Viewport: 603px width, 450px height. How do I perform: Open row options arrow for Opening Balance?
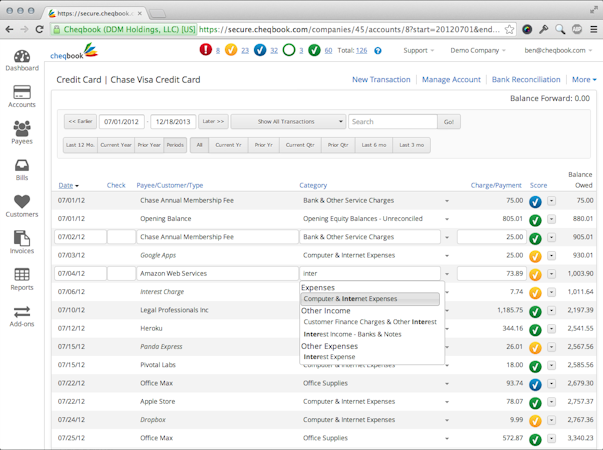[x=551, y=219]
